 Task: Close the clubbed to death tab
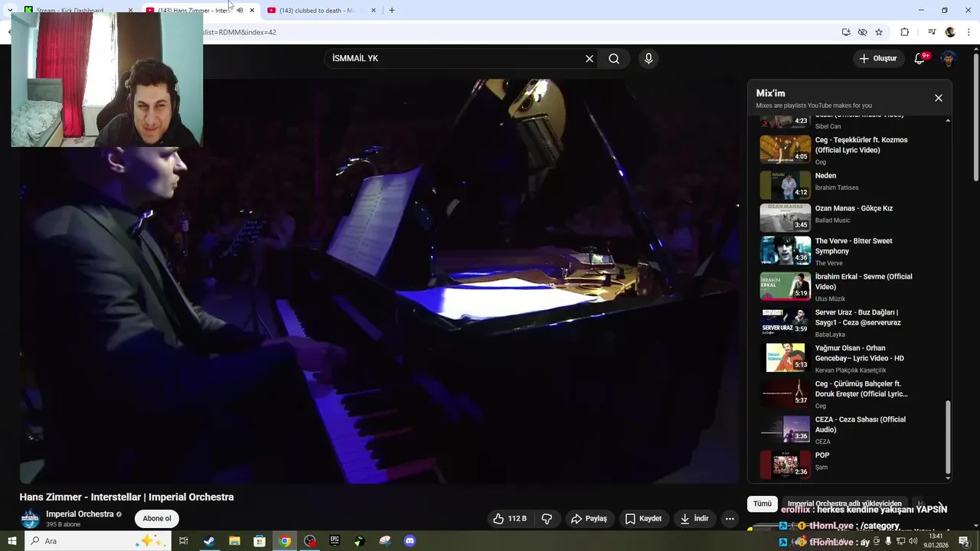pyautogui.click(x=374, y=11)
